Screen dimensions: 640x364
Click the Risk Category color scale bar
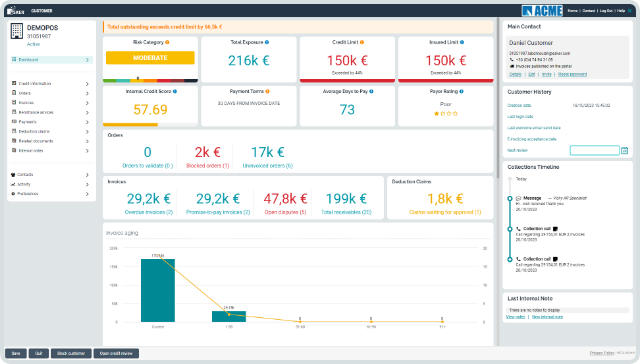tap(150, 80)
